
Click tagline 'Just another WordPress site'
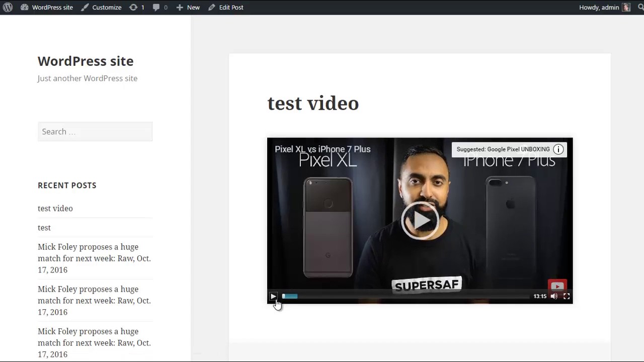[x=88, y=78]
